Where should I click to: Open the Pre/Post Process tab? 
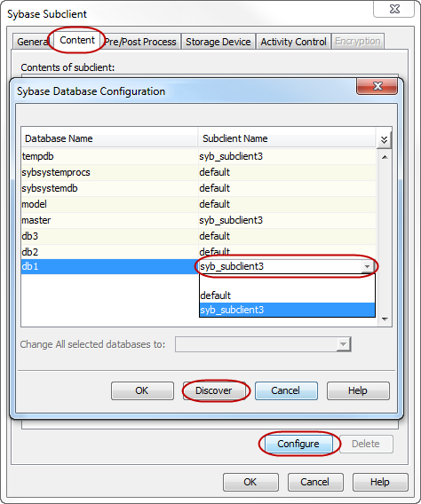140,42
